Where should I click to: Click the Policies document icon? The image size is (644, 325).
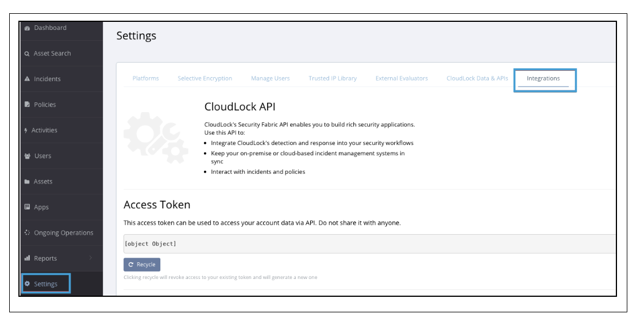pyautogui.click(x=27, y=105)
